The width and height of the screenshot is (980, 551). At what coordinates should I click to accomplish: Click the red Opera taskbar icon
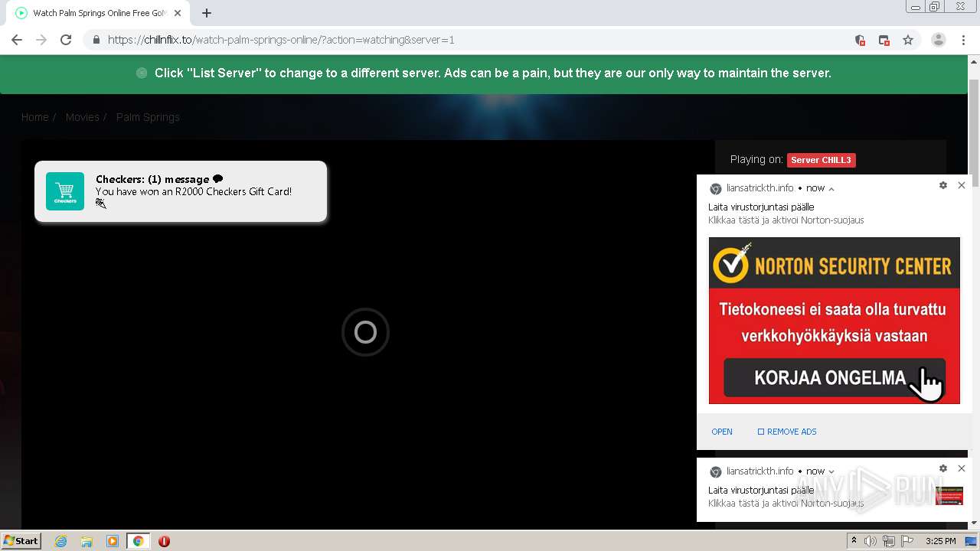(x=164, y=541)
